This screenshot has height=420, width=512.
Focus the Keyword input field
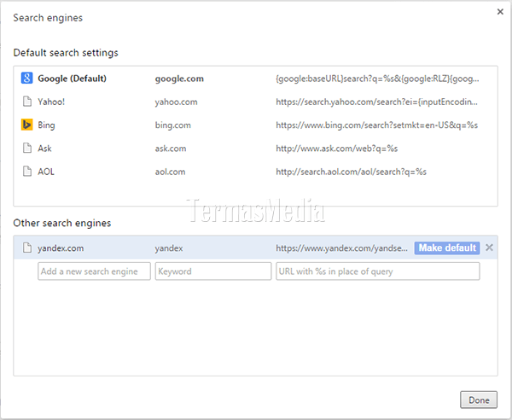coord(213,271)
